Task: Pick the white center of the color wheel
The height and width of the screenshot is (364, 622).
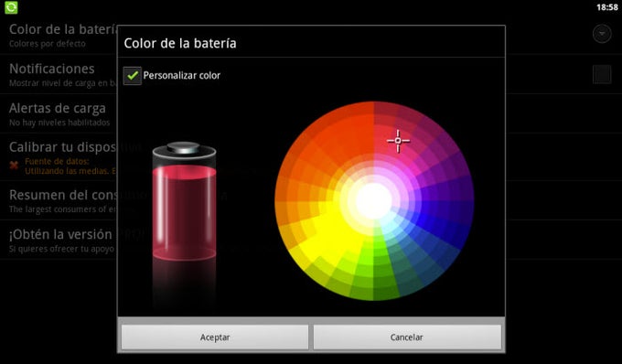Action: [374, 201]
